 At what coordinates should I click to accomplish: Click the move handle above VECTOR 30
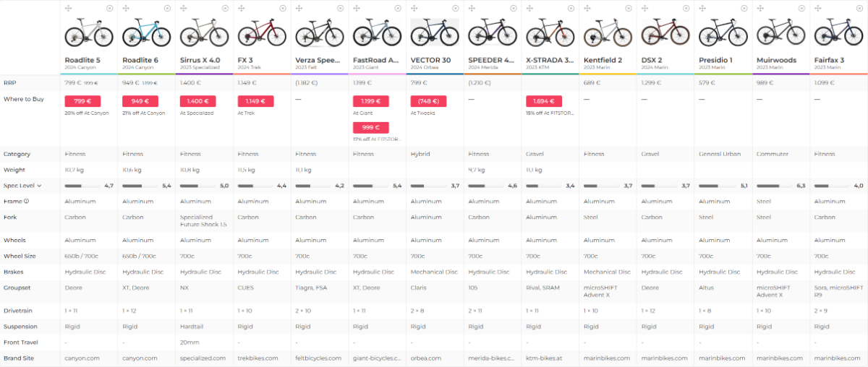414,8
